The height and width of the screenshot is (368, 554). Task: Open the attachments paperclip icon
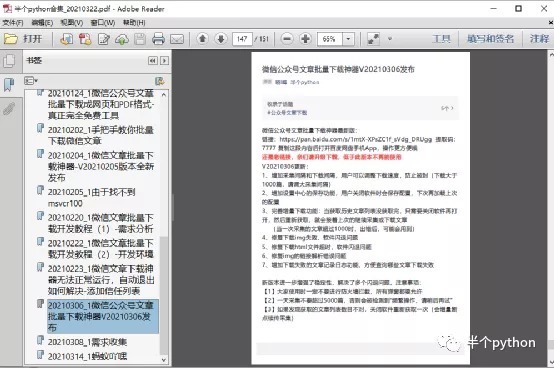click(9, 109)
